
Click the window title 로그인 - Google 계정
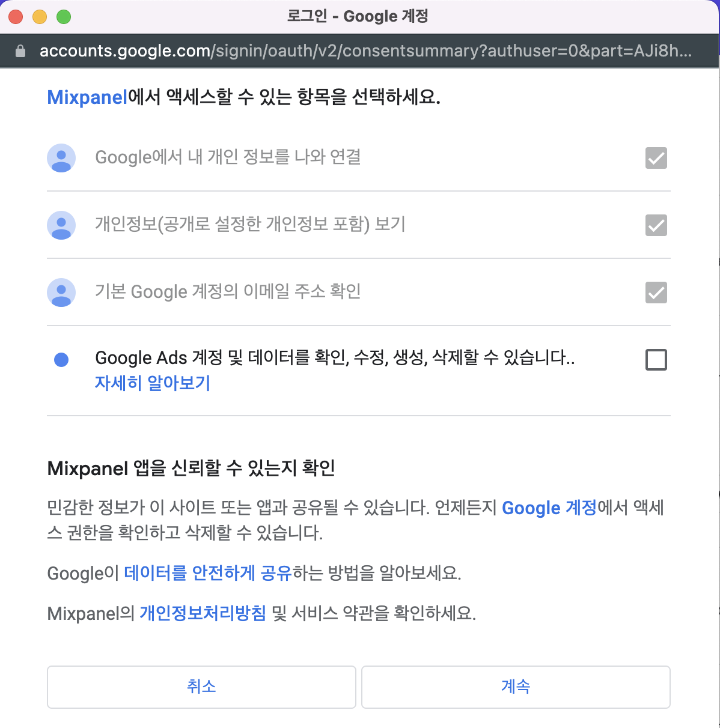[x=359, y=16]
